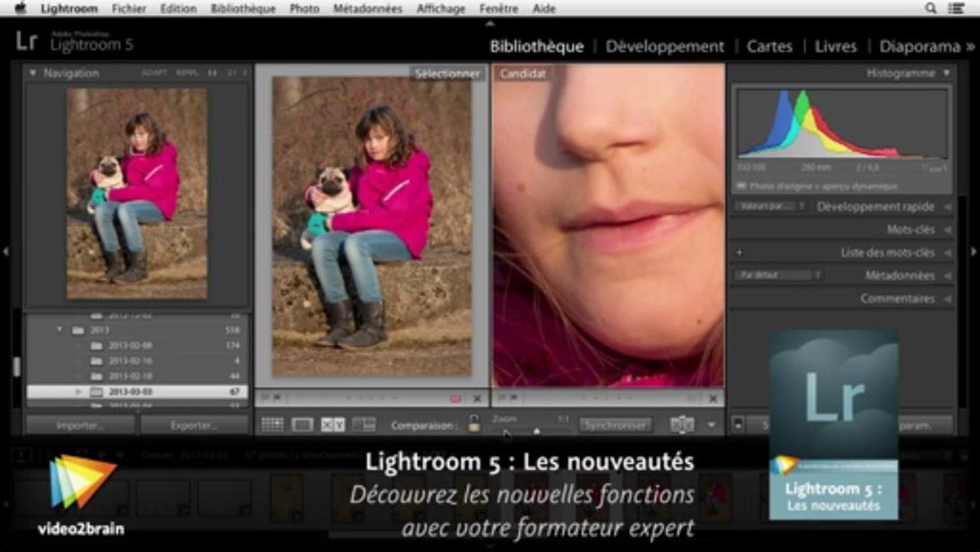Close the Sélectionner photo with X
980x552 pixels.
(477, 399)
